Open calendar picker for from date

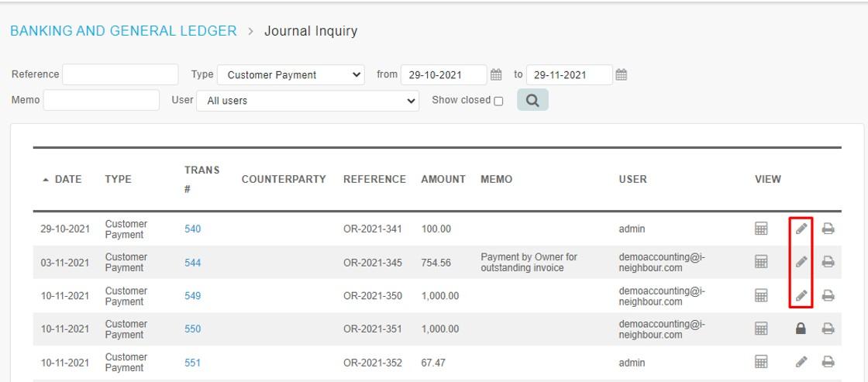pos(496,74)
